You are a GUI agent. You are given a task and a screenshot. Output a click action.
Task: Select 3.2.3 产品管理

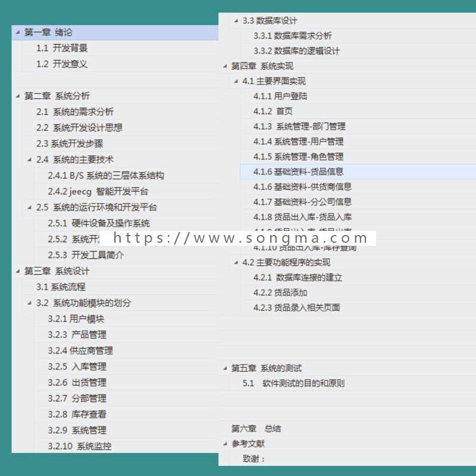click(77, 334)
